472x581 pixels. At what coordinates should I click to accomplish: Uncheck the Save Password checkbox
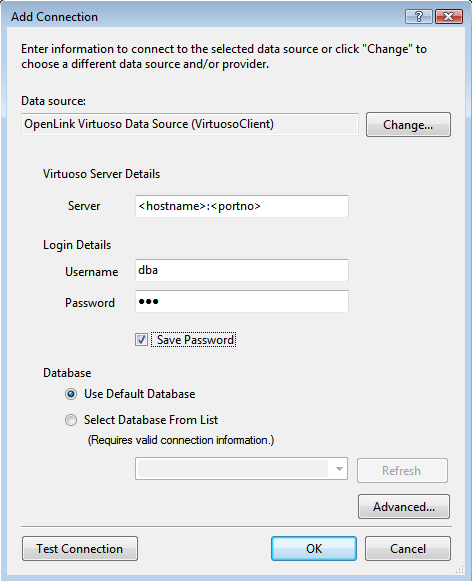141,340
